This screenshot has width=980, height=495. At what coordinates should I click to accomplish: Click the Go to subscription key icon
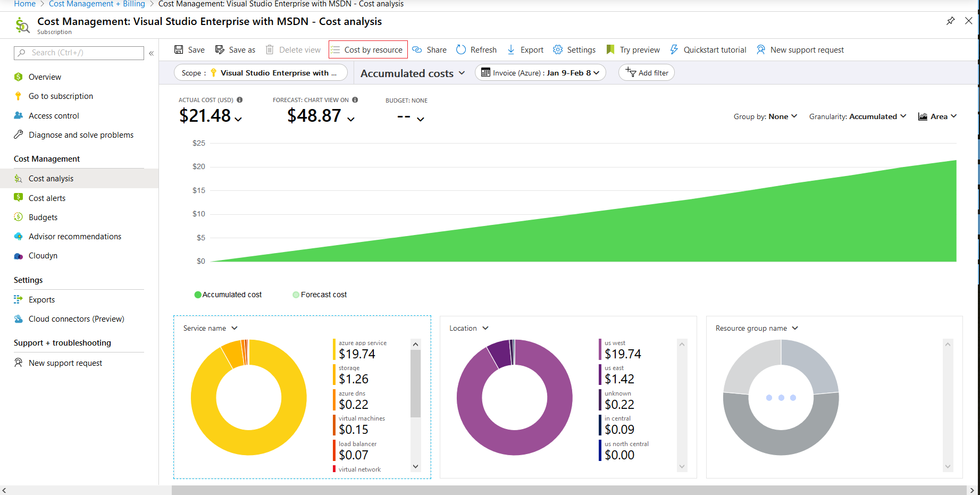coord(19,96)
